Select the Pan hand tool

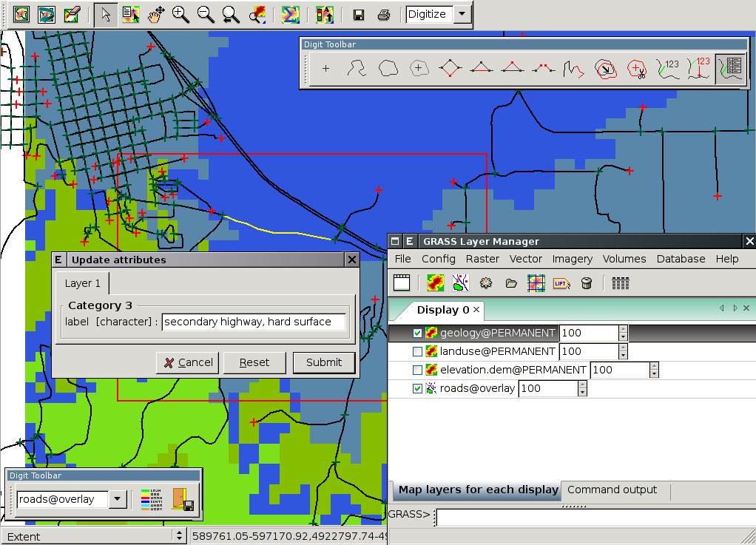click(155, 15)
